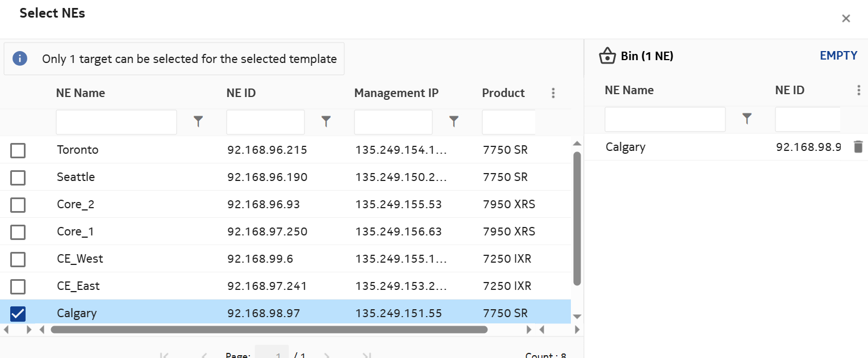Sort by the NE Name column header
The image size is (868, 358).
80,93
